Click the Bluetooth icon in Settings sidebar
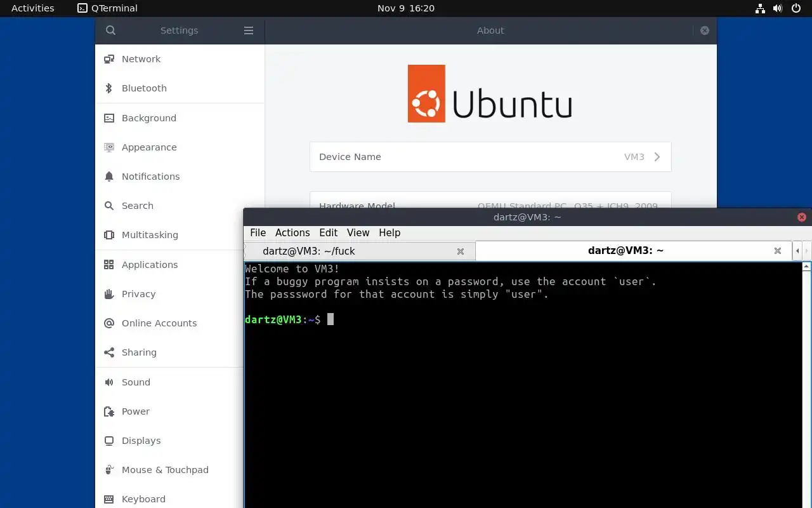The image size is (812, 508). [109, 88]
